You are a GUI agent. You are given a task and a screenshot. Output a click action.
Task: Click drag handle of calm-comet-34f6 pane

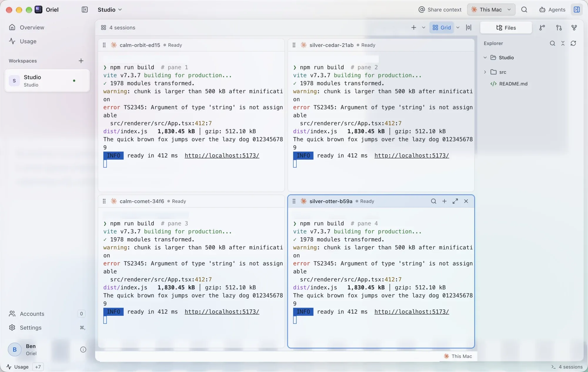click(x=104, y=201)
